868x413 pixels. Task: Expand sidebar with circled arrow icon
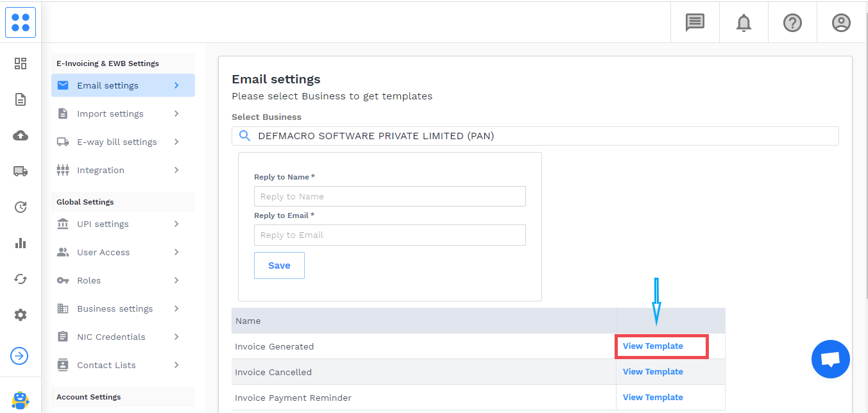(x=19, y=356)
